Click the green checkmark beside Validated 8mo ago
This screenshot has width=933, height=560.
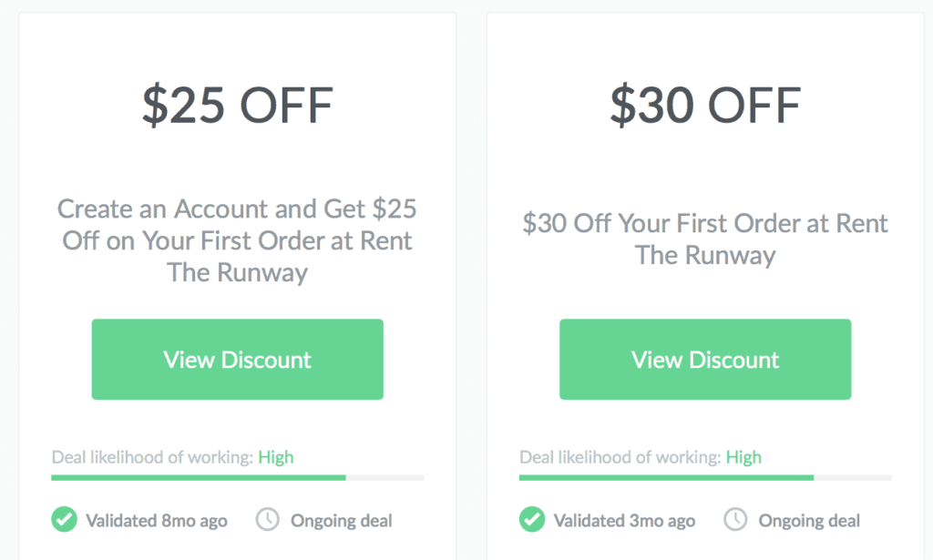point(65,520)
